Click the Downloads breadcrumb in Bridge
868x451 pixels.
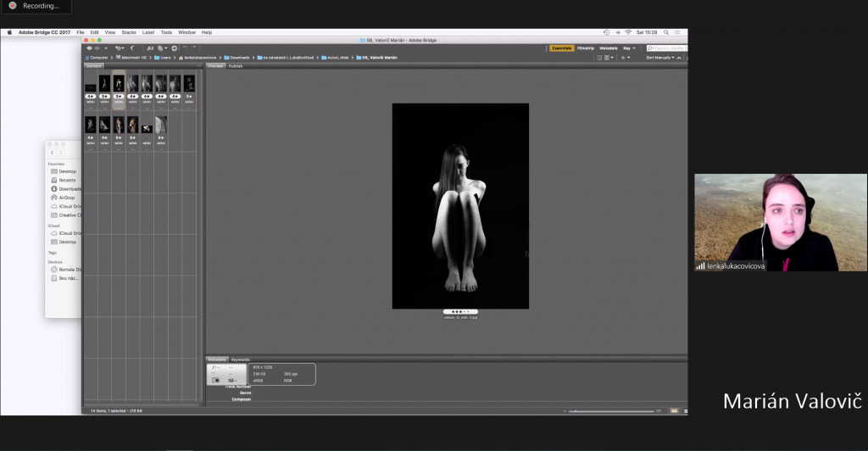[x=236, y=58]
